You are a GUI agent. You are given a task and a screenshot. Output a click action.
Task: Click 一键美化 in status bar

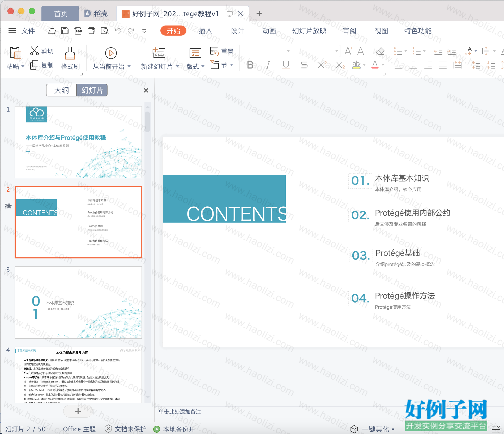point(373,429)
